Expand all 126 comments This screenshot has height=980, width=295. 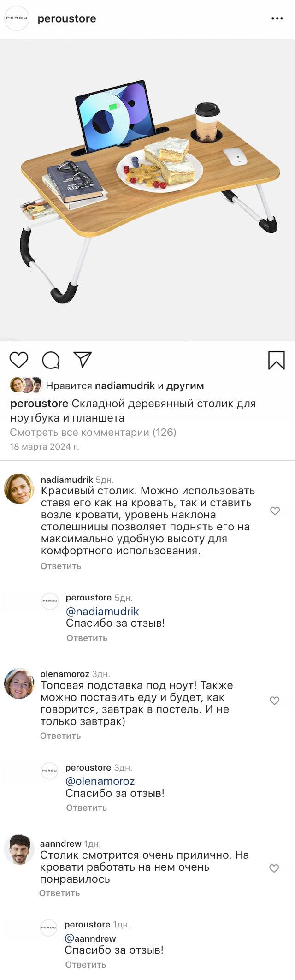93,433
